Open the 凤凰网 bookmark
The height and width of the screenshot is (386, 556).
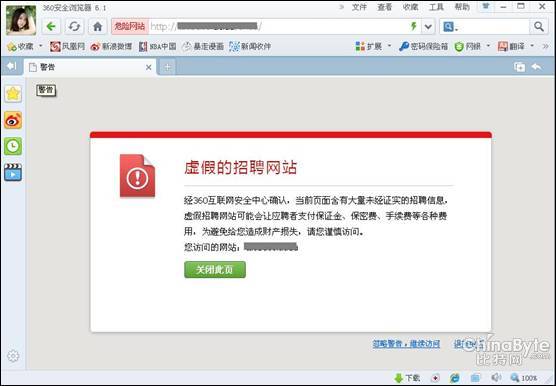click(x=67, y=46)
